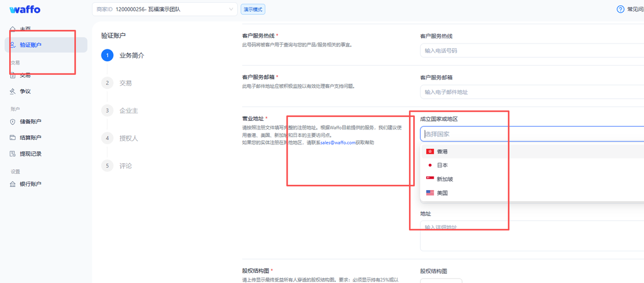
Task: Click the 股权结构图 section label on left
Action: 256,271
